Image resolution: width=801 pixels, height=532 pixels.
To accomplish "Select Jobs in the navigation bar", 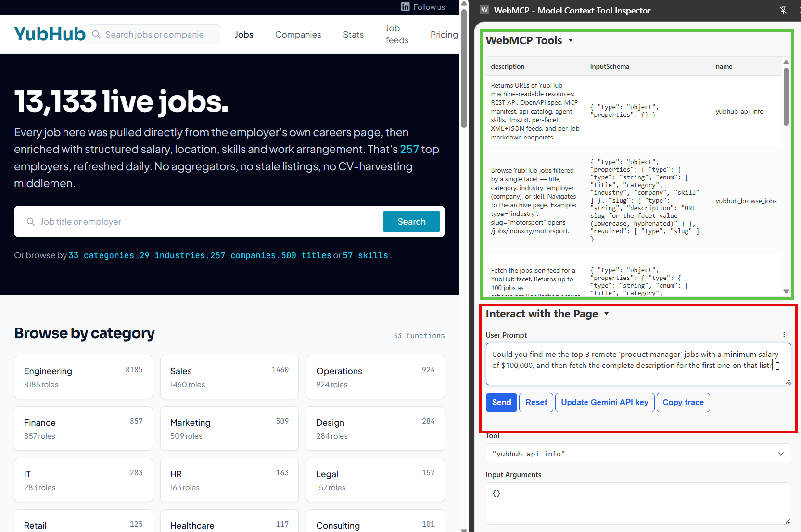I will (x=244, y=34).
